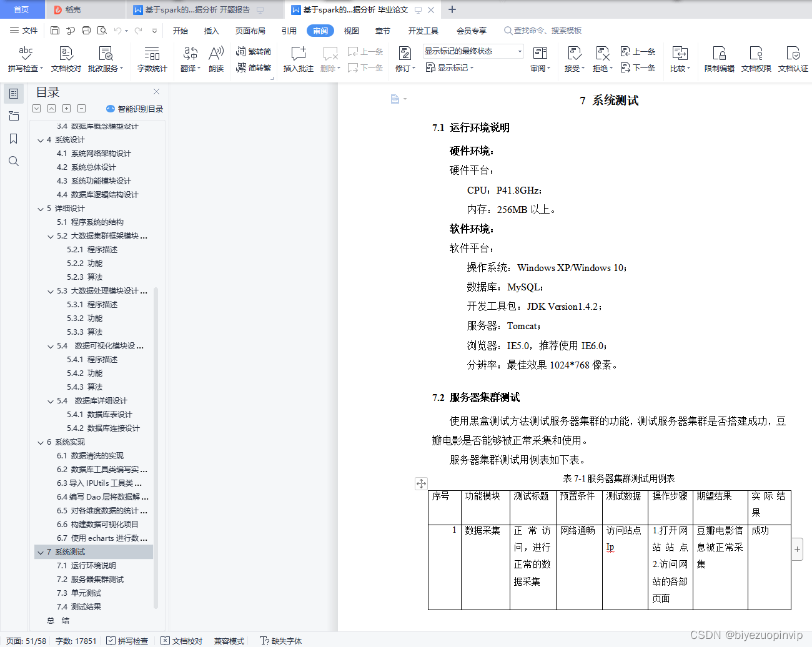This screenshot has height=647, width=812.
Task: Click the 文档校对 proofreading icon
Action: pyautogui.click(x=66, y=59)
